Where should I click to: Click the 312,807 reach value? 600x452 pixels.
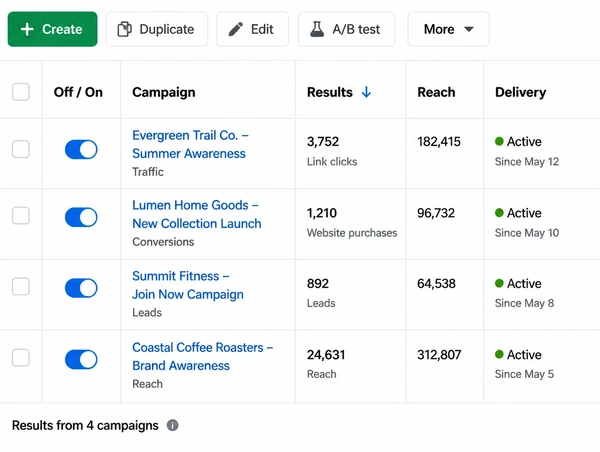(439, 355)
